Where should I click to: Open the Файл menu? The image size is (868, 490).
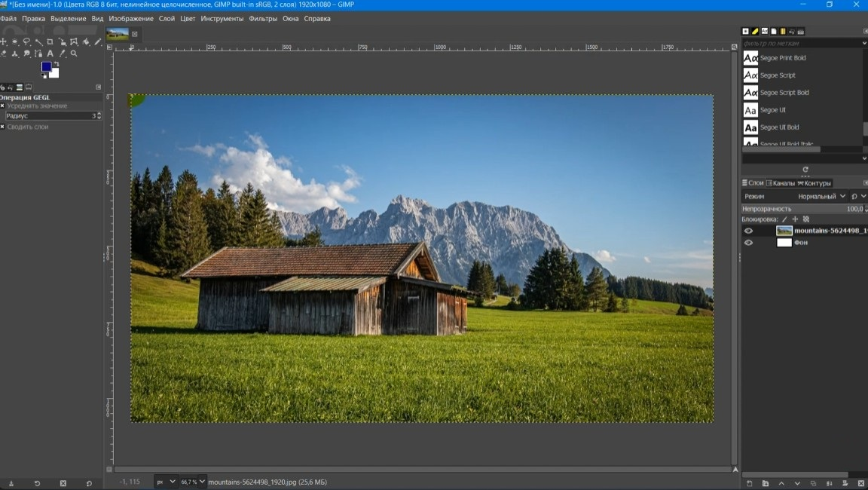pos(8,18)
